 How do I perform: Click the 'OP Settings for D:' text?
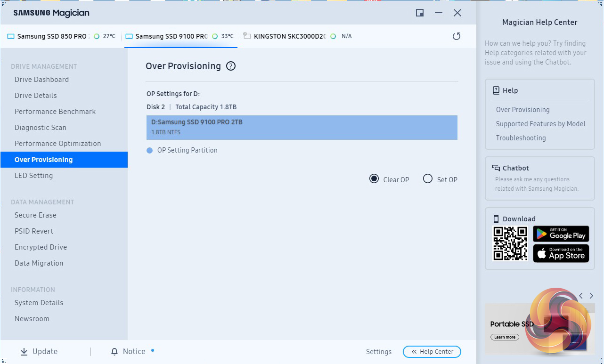[x=173, y=94]
